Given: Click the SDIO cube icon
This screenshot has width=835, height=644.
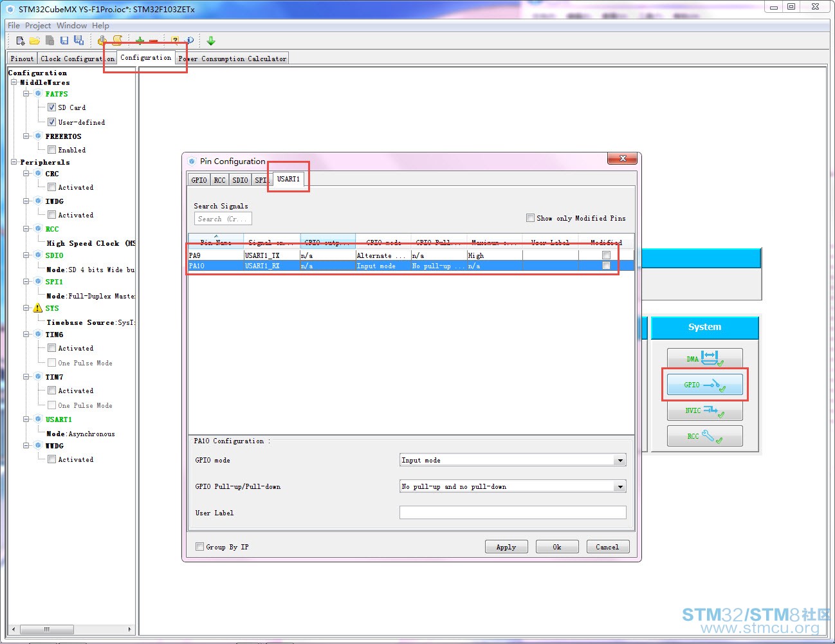Looking at the screenshot, I should click(38, 255).
